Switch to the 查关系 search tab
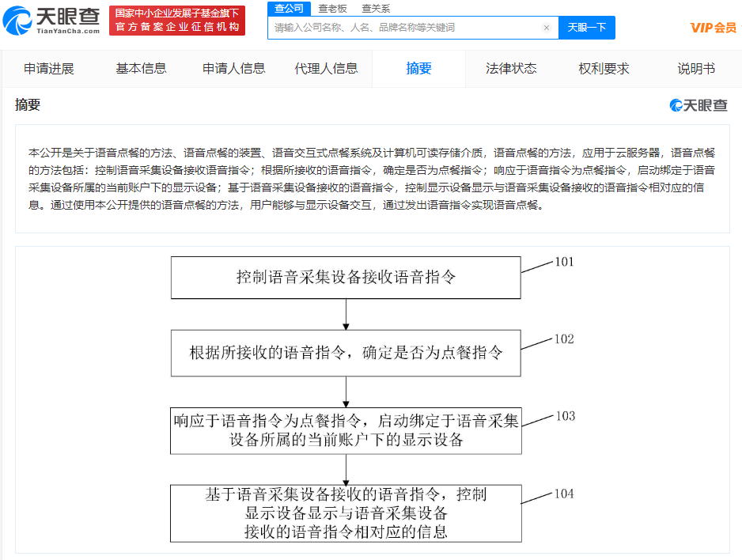Image resolution: width=742 pixels, height=560 pixels. (x=376, y=9)
